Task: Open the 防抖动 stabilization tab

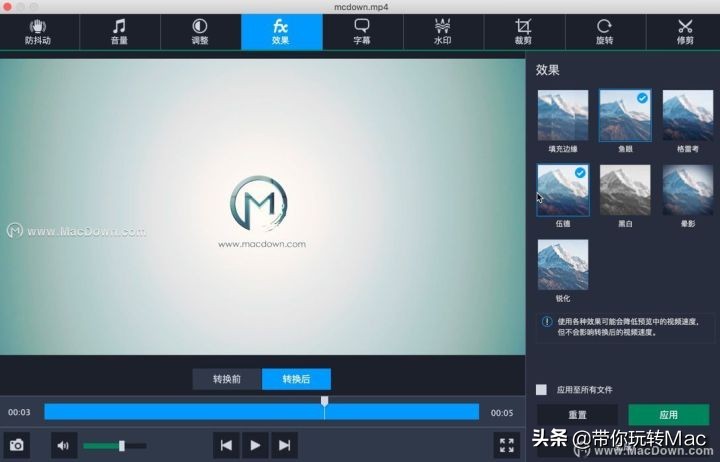Action: click(39, 32)
